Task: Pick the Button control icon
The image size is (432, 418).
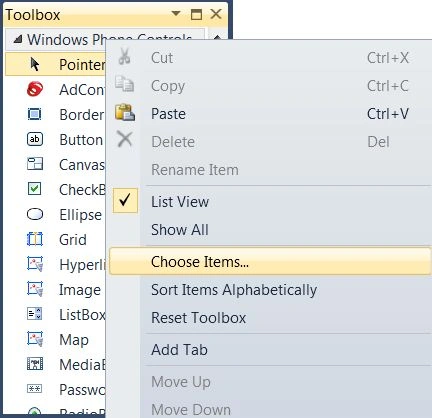Action: (x=35, y=139)
